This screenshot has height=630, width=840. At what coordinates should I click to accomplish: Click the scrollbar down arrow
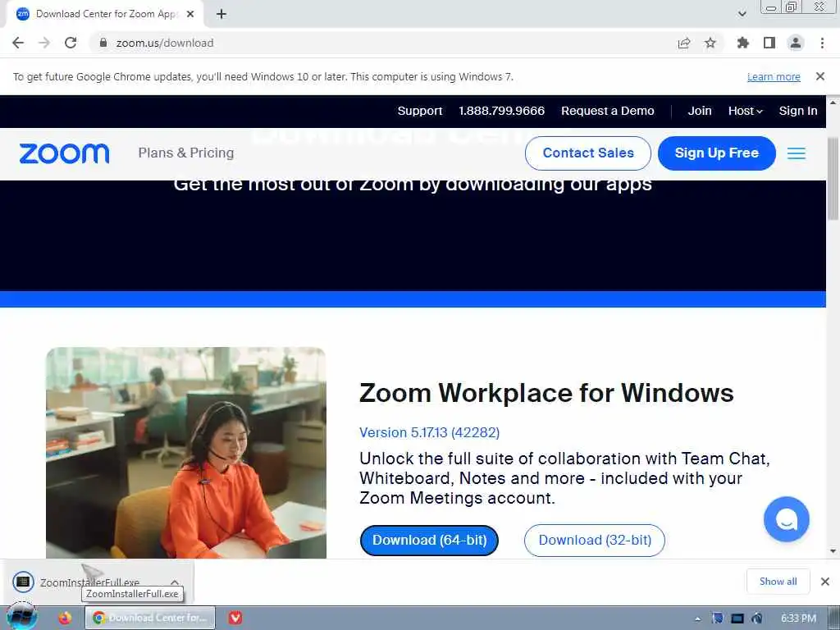pyautogui.click(x=833, y=551)
